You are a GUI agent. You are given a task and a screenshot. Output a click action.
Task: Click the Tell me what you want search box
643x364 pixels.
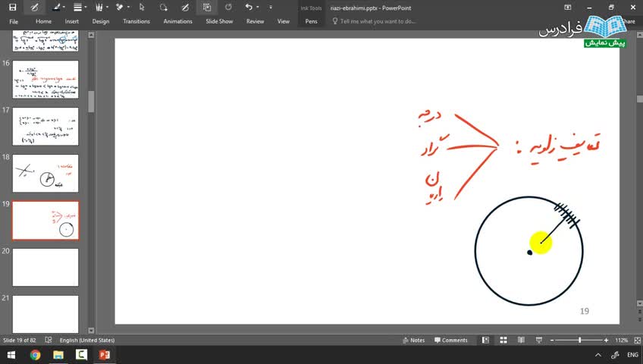(374, 21)
